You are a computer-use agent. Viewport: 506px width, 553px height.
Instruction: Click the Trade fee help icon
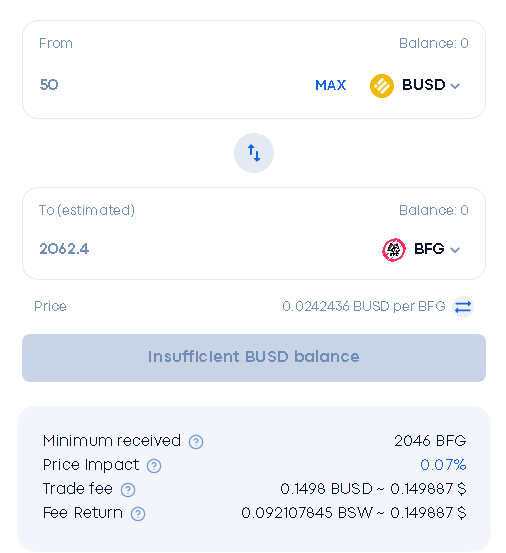[x=128, y=490]
